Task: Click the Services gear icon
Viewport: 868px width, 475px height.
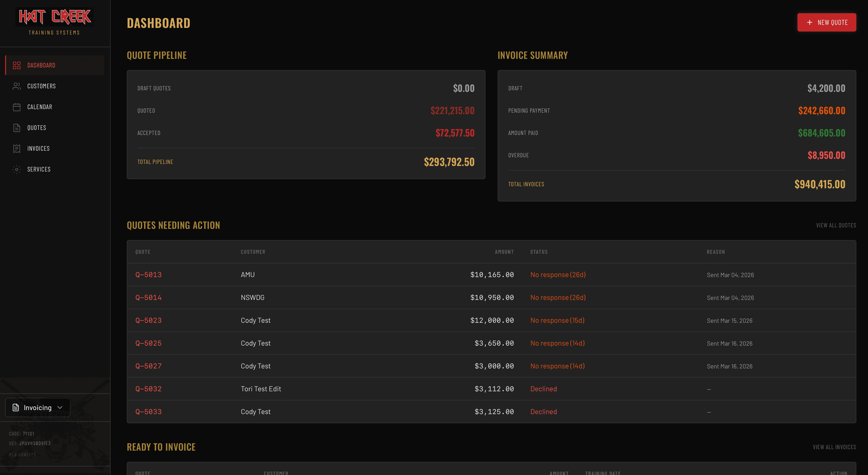Action: pyautogui.click(x=16, y=169)
